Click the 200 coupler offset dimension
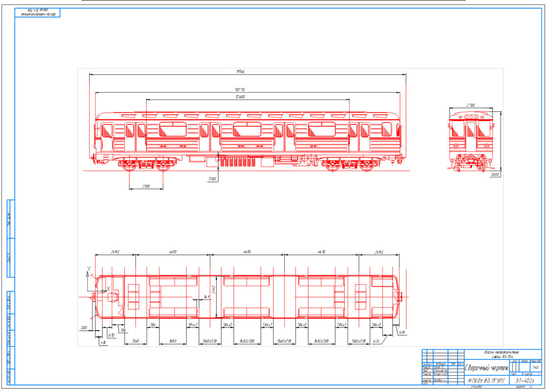 [84, 328]
